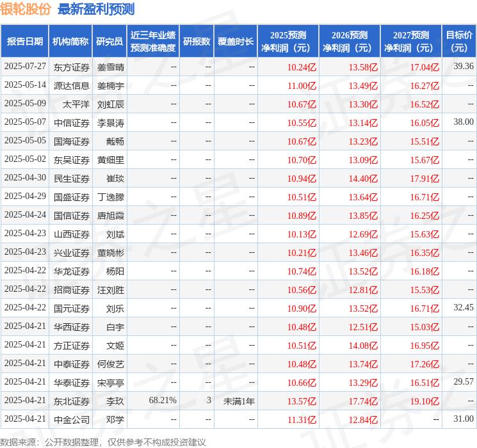Image resolution: width=477 pixels, height=448 pixels.
Task: Click analyst name 姜楠宇
Action: point(111,86)
